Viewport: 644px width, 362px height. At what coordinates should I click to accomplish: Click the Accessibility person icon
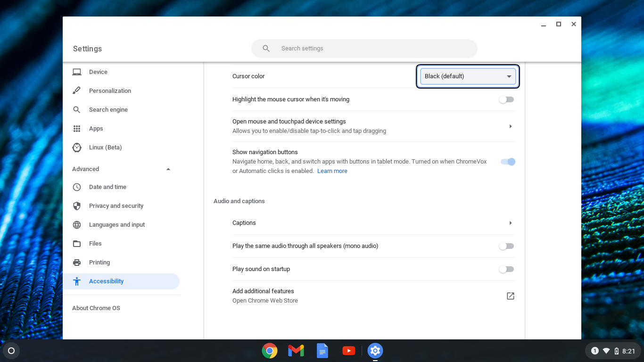click(x=77, y=281)
